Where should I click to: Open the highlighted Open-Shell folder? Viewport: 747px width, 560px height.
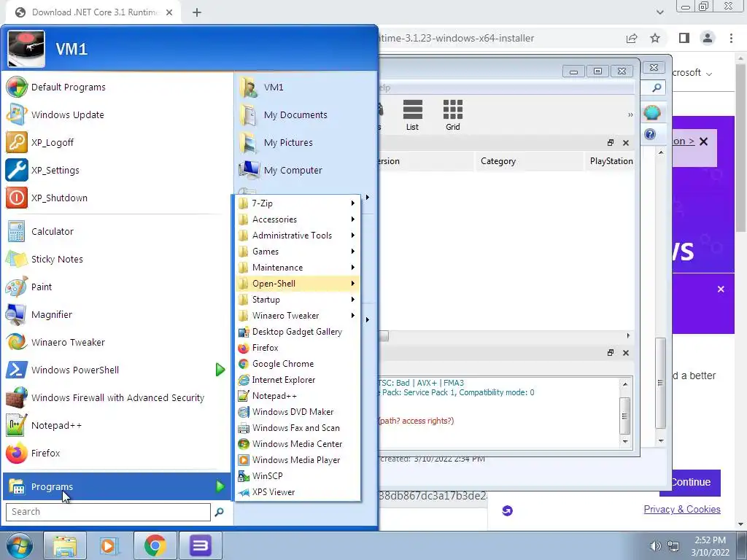click(x=298, y=284)
